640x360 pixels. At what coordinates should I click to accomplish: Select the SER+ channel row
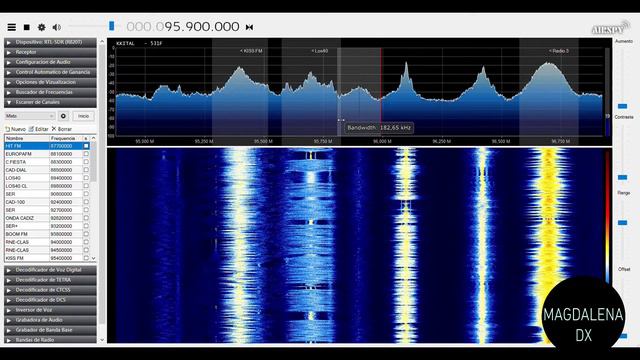[x=47, y=226]
